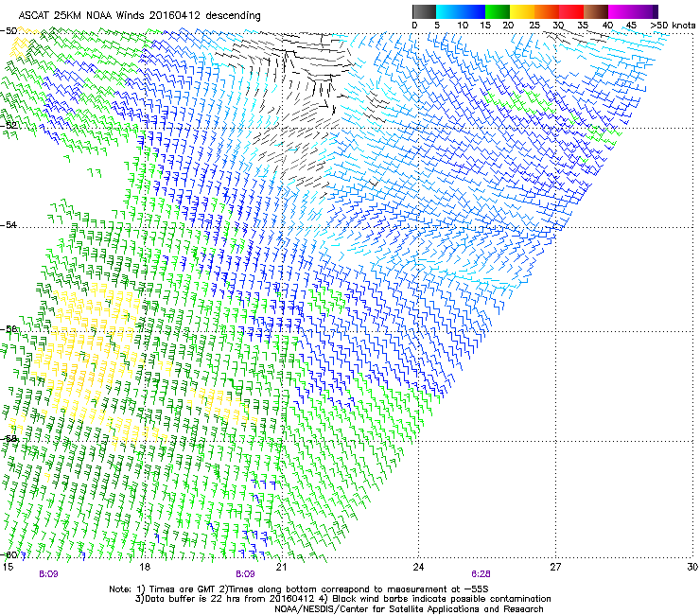This screenshot has height=615, width=700.
Task: Click the title 'ASCAT 25KM NOAA Winds 20160412 descending'
Action: [x=139, y=15]
